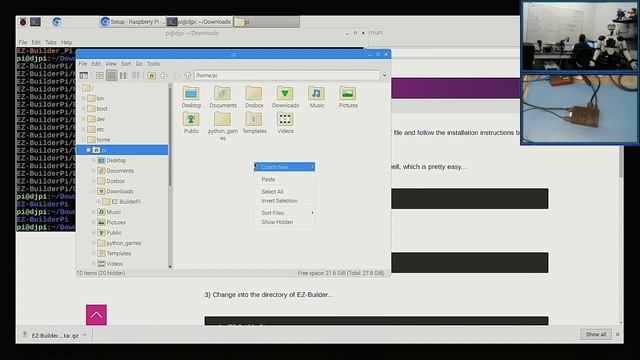
Task: Collapse the home folder in the tree
Action: click(x=84, y=140)
